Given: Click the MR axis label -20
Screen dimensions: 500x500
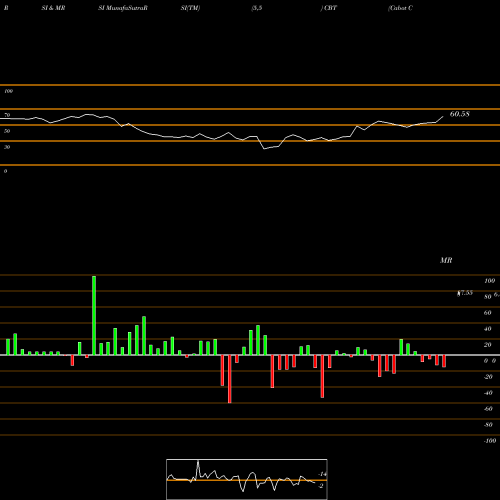Looking at the screenshot, I should [488, 377].
